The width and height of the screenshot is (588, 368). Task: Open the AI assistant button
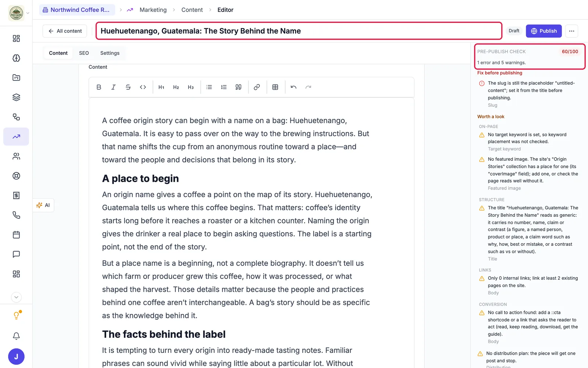pyautogui.click(x=43, y=205)
